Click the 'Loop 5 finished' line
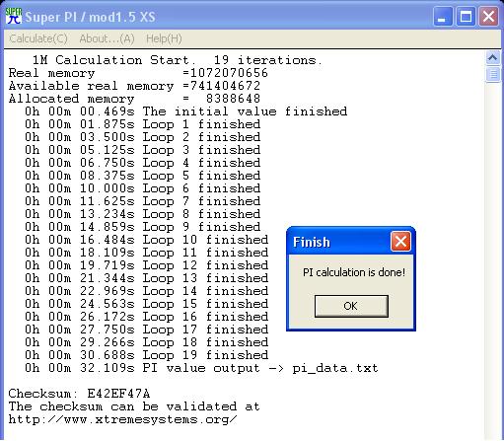This screenshot has width=504, height=441. [x=143, y=176]
